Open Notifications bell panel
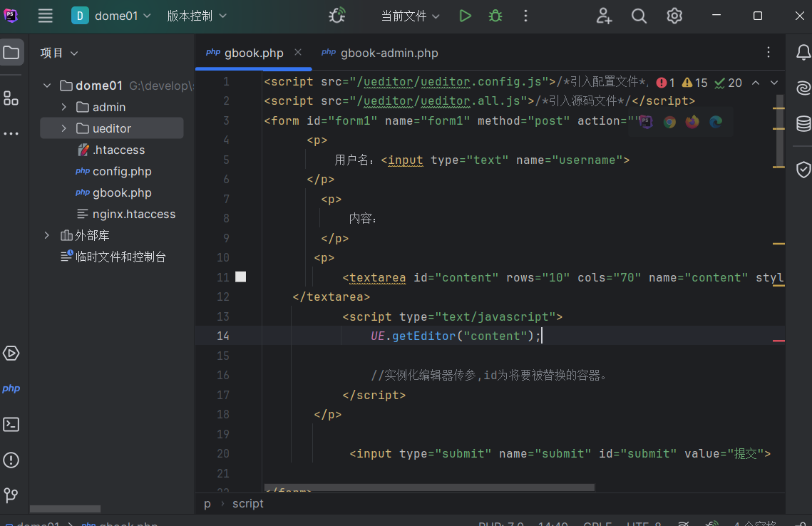Image resolution: width=812 pixels, height=526 pixels. click(803, 52)
